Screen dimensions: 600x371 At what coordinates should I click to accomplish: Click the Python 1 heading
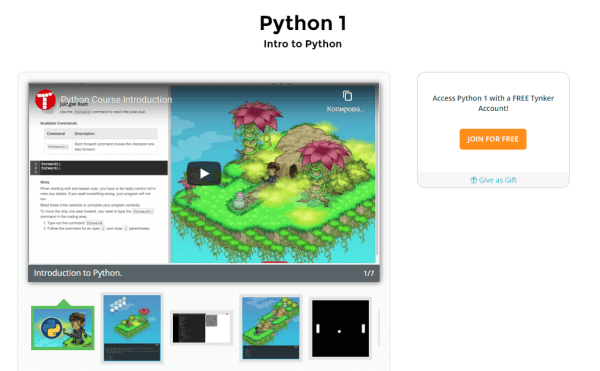click(303, 23)
